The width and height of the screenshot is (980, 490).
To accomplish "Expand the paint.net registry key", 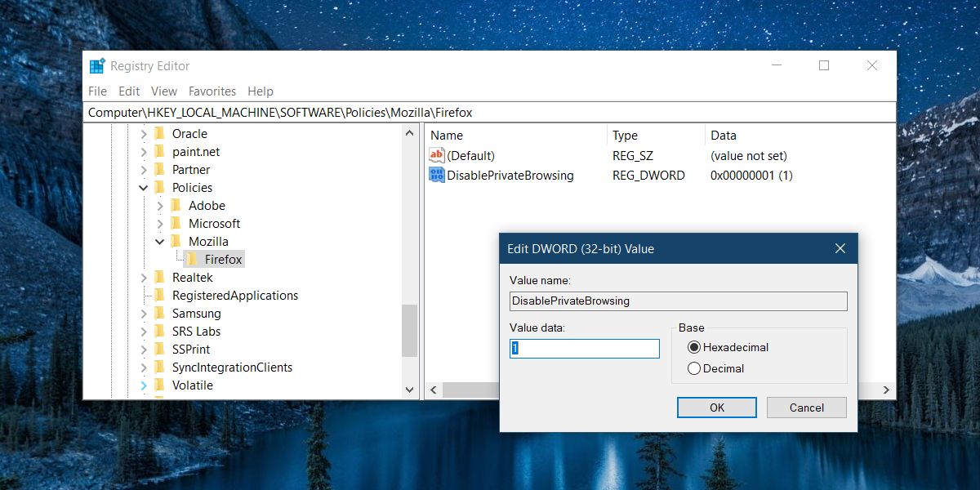I will pyautogui.click(x=144, y=152).
